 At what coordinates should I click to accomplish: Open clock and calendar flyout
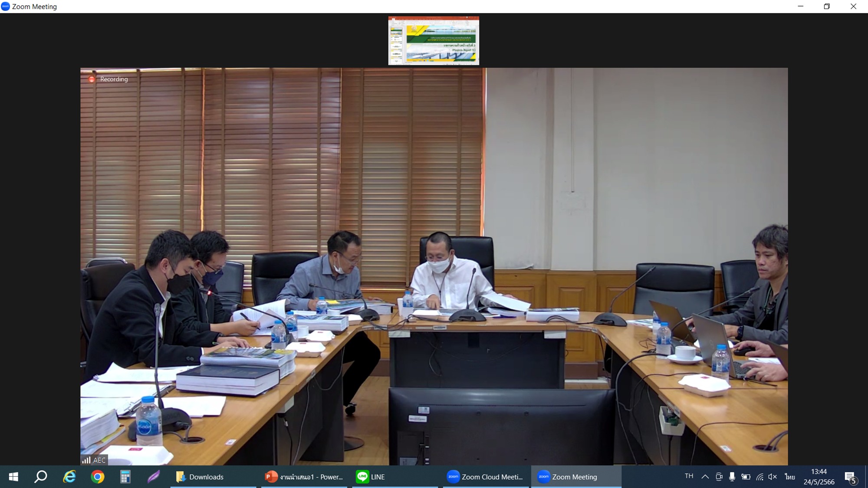click(x=819, y=477)
